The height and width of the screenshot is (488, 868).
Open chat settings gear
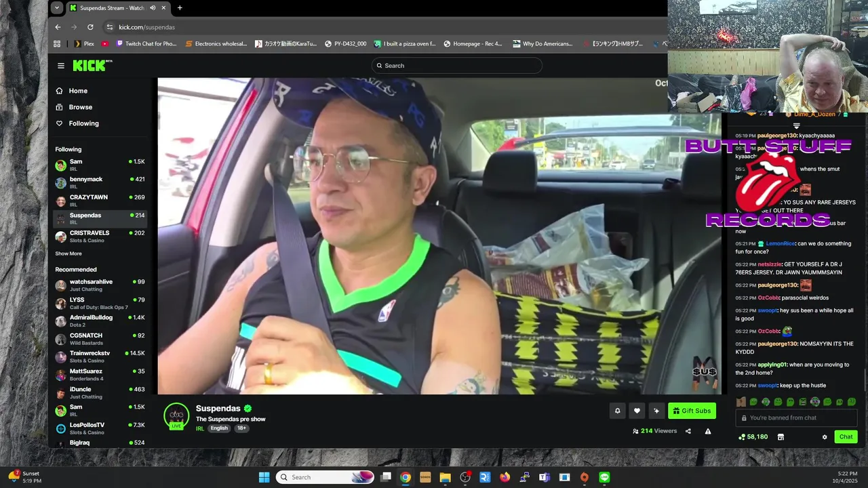(x=825, y=437)
